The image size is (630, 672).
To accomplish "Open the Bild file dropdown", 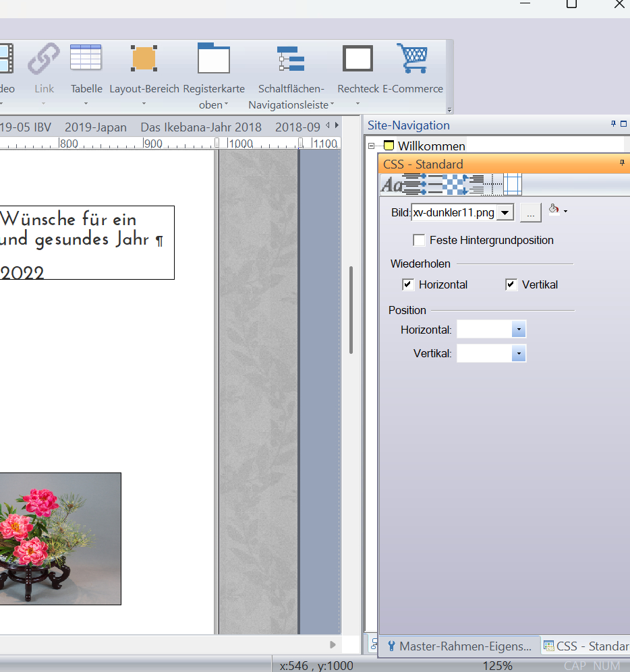I will pyautogui.click(x=506, y=213).
